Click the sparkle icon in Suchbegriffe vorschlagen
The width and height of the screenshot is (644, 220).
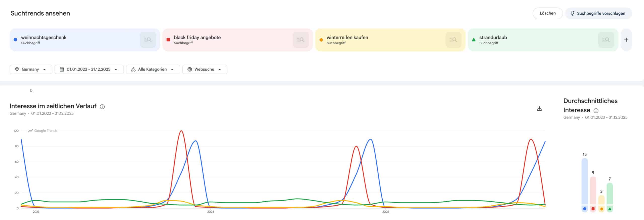click(x=572, y=13)
